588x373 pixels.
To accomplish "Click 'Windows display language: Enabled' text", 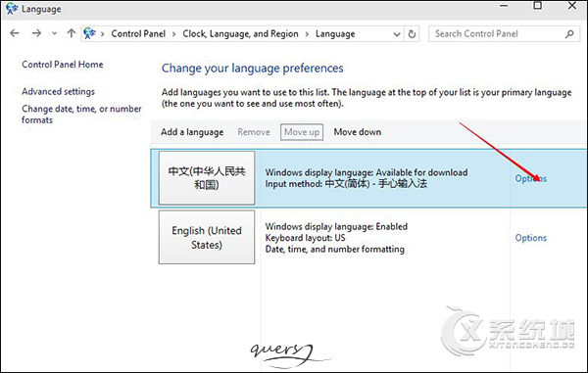I will coord(336,226).
